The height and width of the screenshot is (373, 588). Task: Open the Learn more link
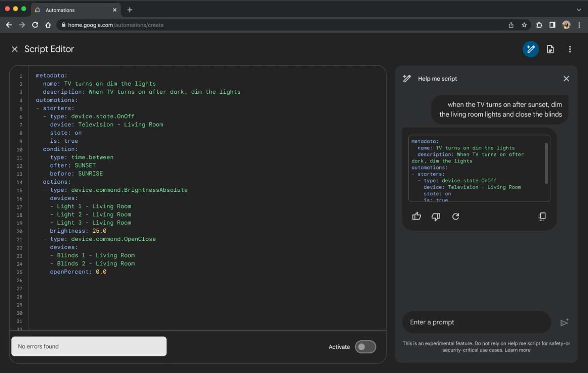click(517, 350)
